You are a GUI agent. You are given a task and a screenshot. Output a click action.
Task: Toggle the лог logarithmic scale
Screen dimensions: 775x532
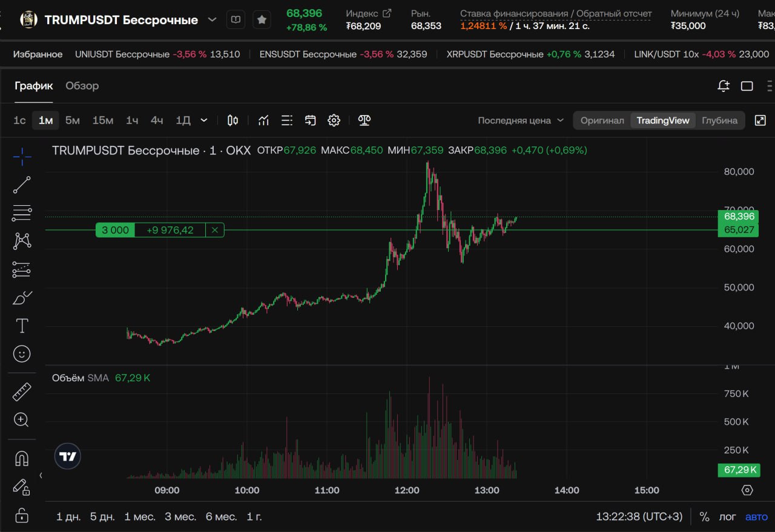[x=727, y=517]
